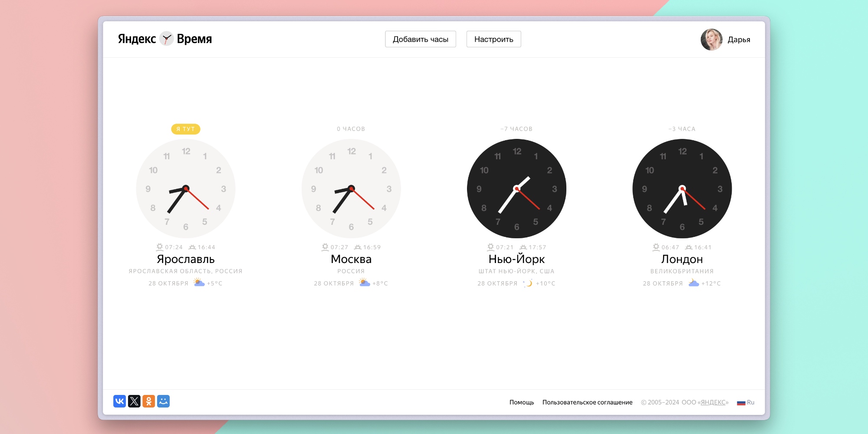Share via the Мой Мир icon

point(163,401)
